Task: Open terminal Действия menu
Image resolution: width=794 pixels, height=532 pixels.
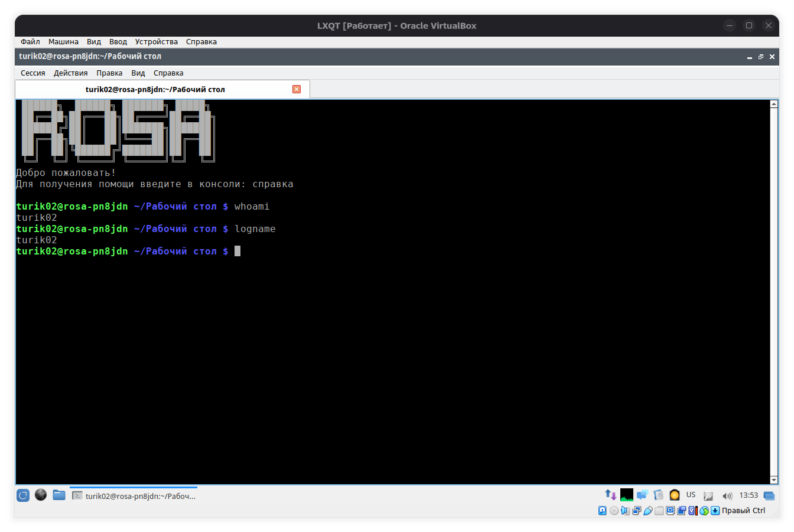Action: 71,73
